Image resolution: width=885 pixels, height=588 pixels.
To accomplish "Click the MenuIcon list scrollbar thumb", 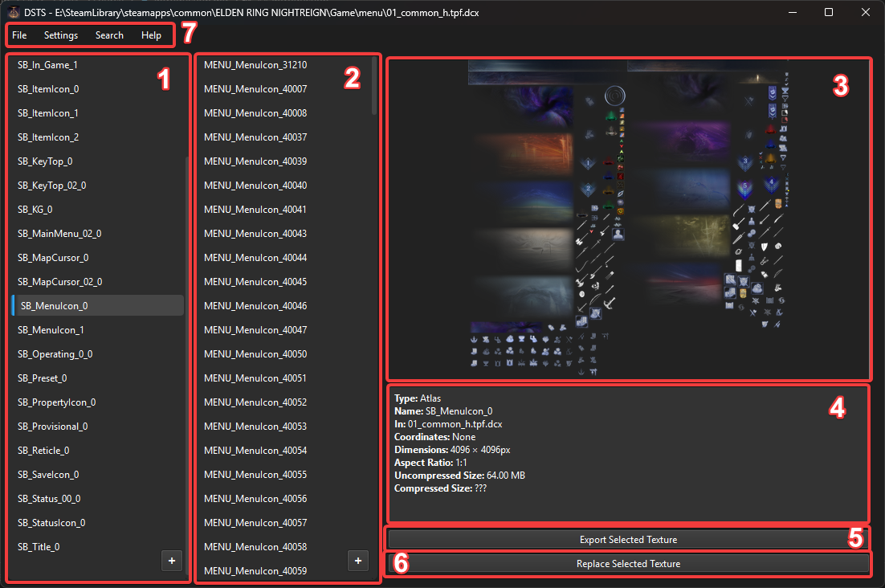I will pos(374,86).
